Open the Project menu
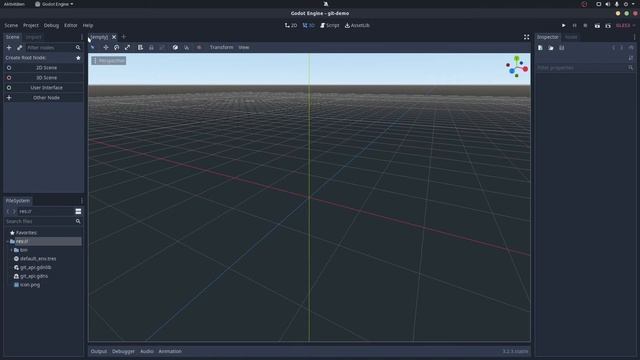640x360 pixels. point(31,25)
